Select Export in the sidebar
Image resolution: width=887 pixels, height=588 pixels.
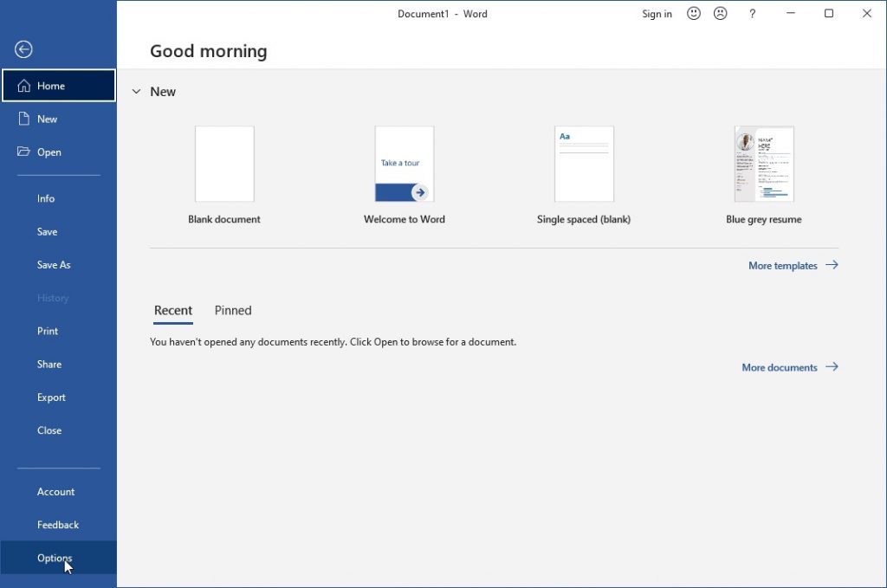[x=51, y=397]
